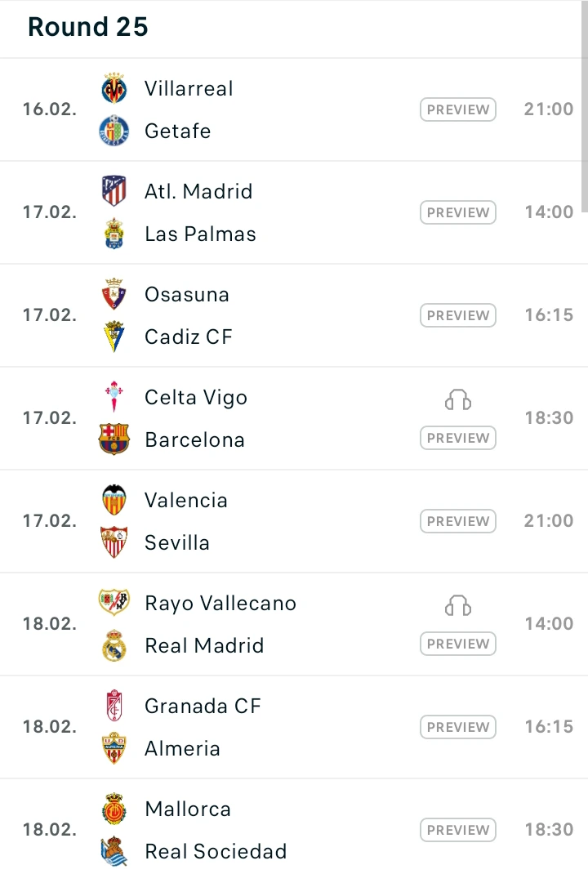Open preview for Mallorca vs Real Sociedad

[x=458, y=830]
